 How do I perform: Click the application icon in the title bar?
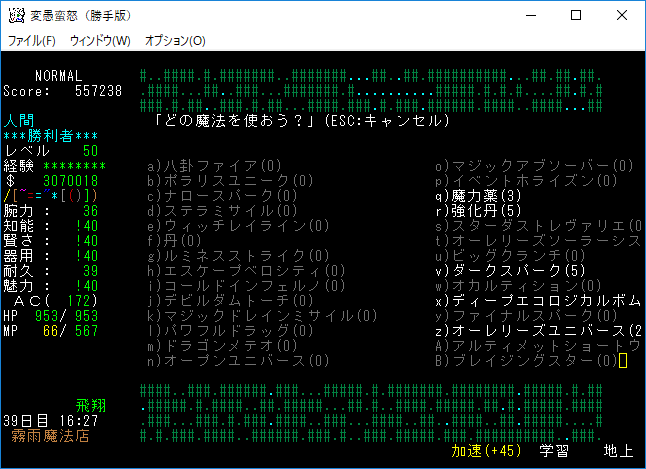[16, 16]
